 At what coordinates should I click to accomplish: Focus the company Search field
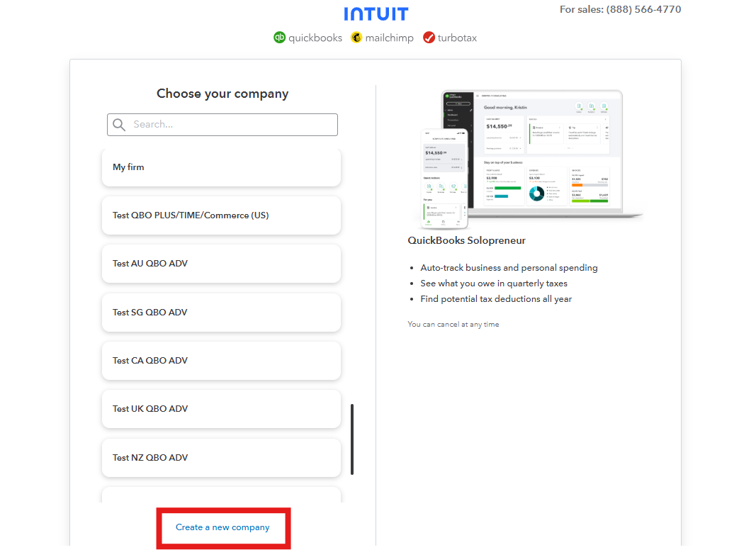click(222, 125)
